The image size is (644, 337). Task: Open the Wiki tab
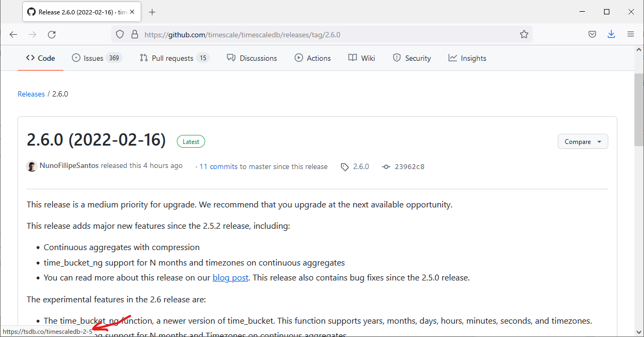(362, 58)
